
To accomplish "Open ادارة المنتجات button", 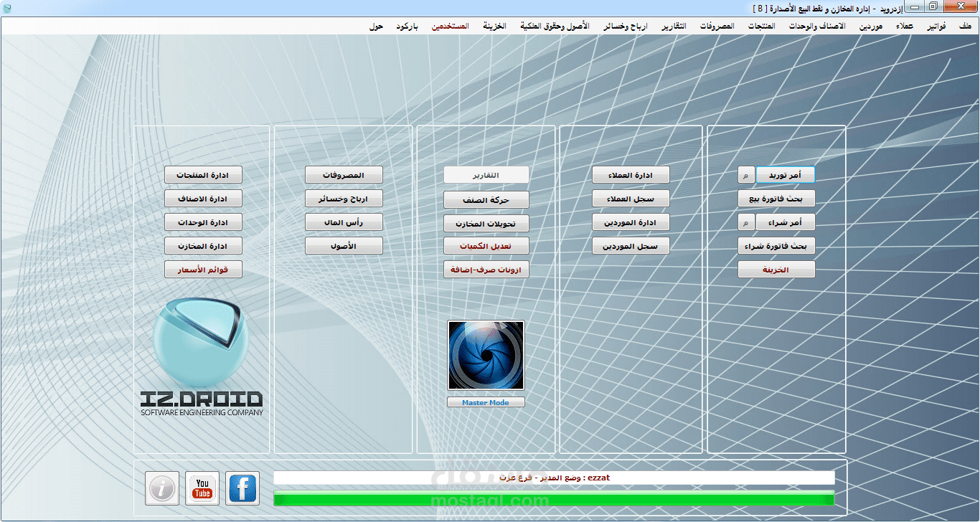I will point(203,175).
